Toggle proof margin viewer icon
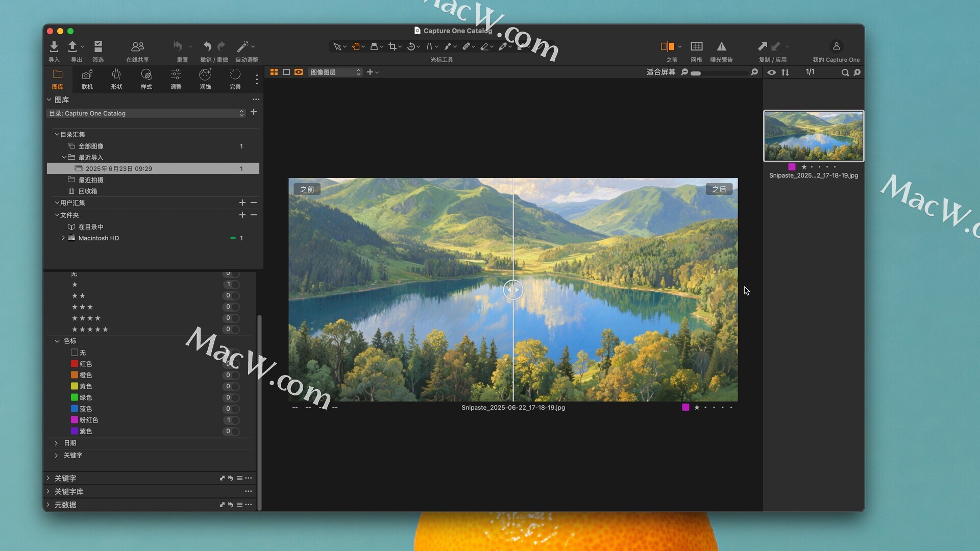980x551 pixels. click(x=299, y=72)
